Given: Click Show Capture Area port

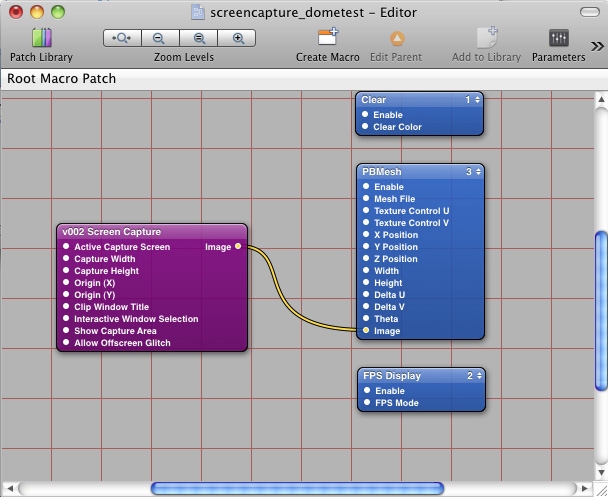Looking at the screenshot, I should pos(66,331).
